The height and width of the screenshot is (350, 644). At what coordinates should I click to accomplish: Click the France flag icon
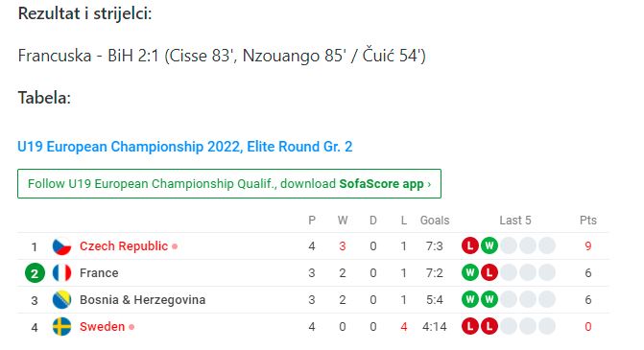[x=62, y=273]
